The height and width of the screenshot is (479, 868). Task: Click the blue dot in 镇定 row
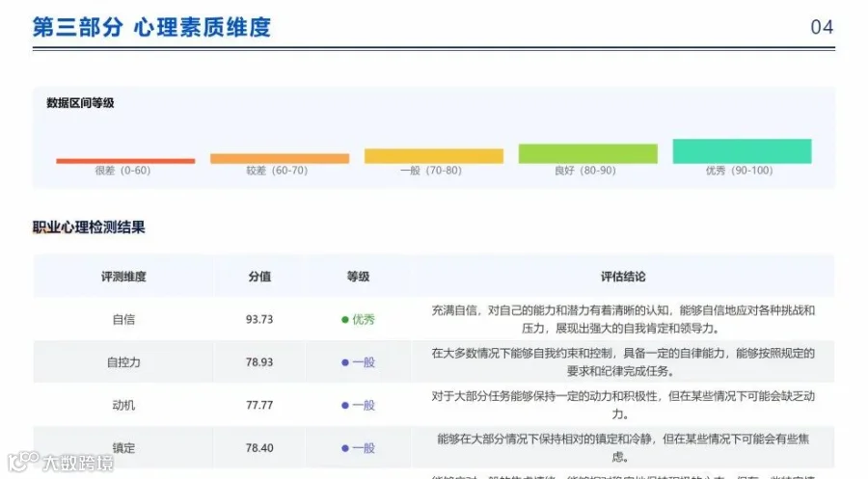[x=345, y=448]
